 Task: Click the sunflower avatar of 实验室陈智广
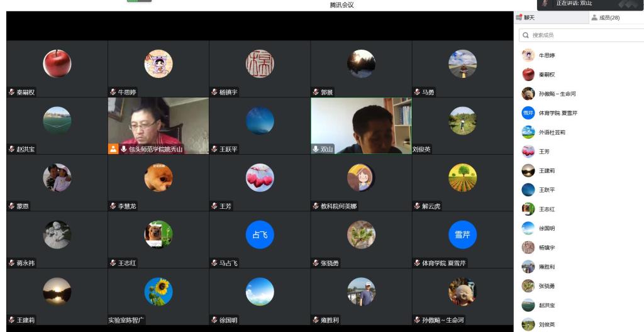click(158, 291)
